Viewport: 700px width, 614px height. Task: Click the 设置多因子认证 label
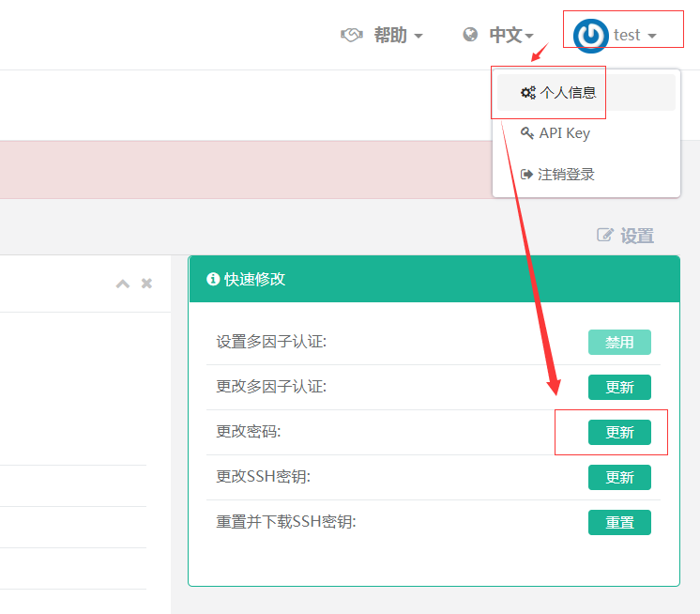point(271,342)
